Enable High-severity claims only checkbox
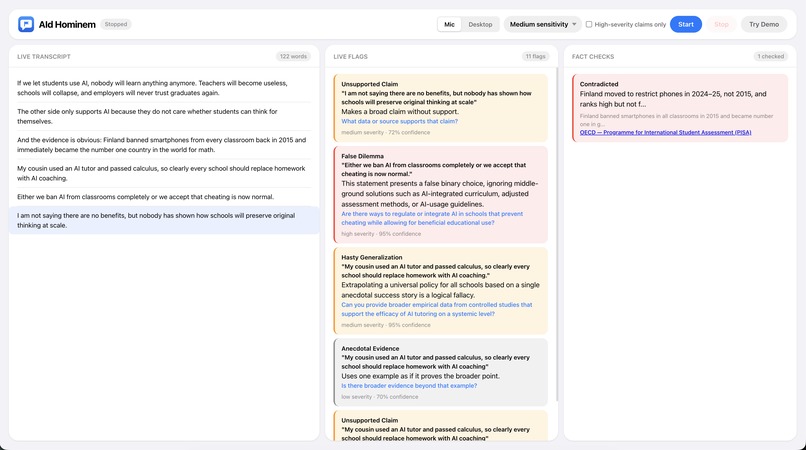806x450 pixels. 589,24
